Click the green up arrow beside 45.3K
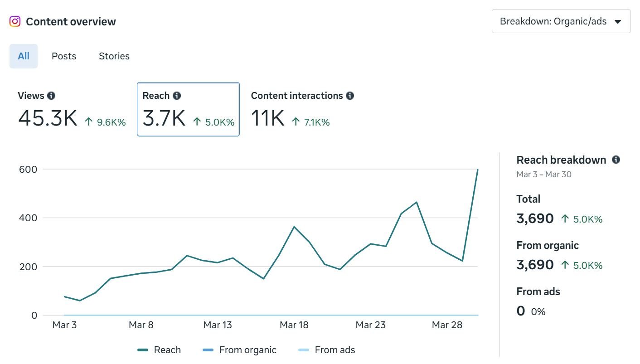 89,121
